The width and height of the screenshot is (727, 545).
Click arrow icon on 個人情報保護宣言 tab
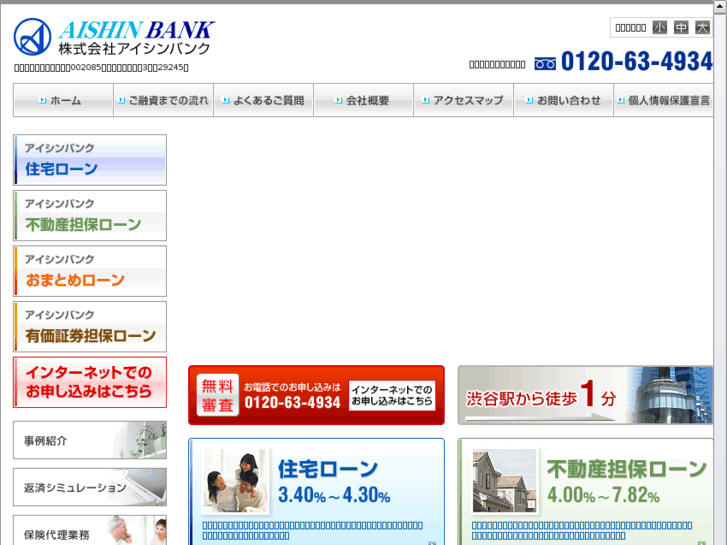(621, 100)
